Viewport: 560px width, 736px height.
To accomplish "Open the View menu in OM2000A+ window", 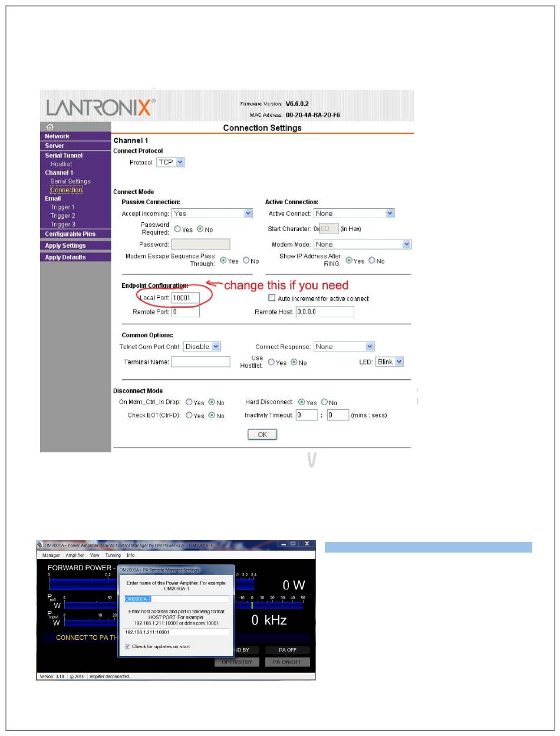I will point(94,555).
